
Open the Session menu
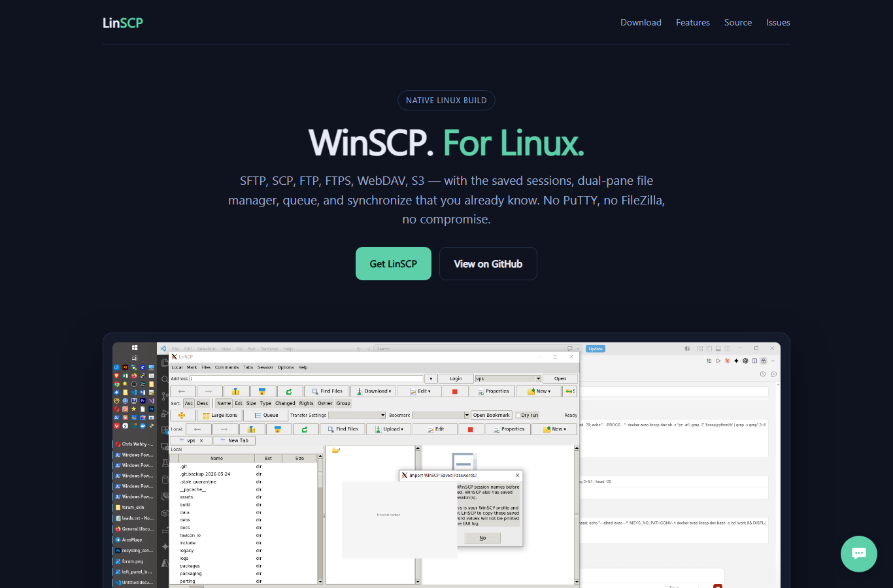point(265,367)
